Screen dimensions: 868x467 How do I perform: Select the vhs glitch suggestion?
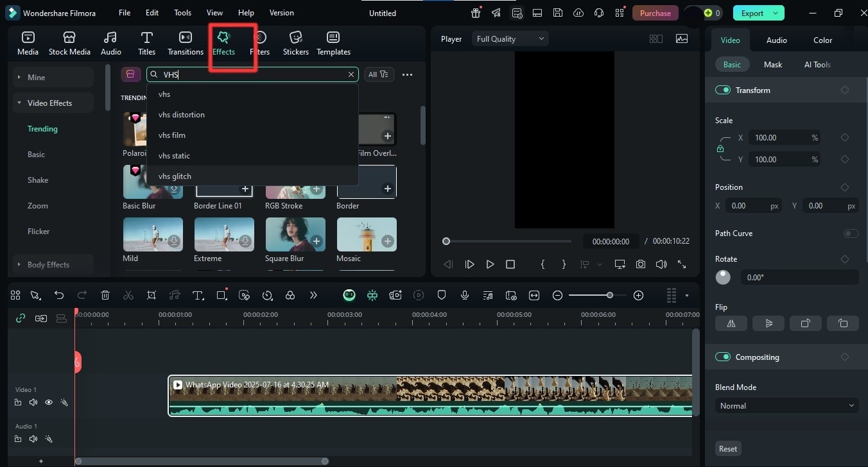(x=252, y=176)
